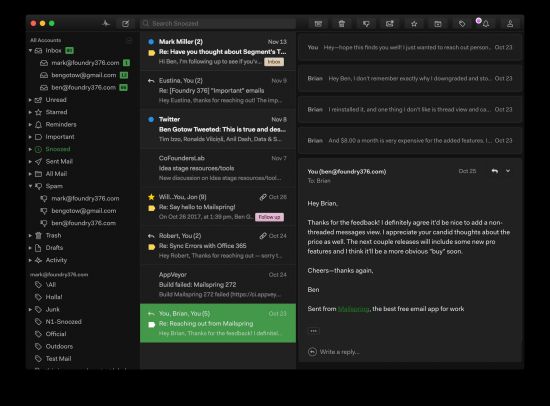
Task: Toggle the important marker on Sync Errors with Office 365
Action: click(152, 247)
